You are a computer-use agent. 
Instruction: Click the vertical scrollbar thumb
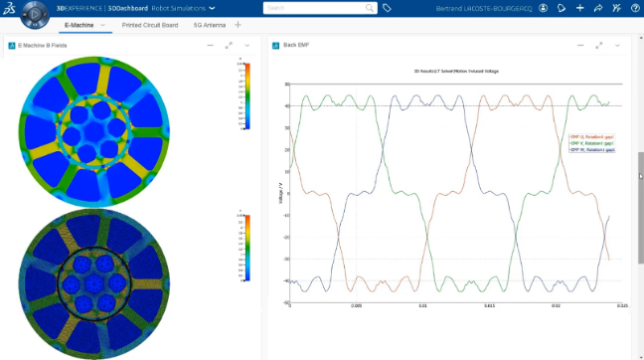pyautogui.click(x=641, y=208)
